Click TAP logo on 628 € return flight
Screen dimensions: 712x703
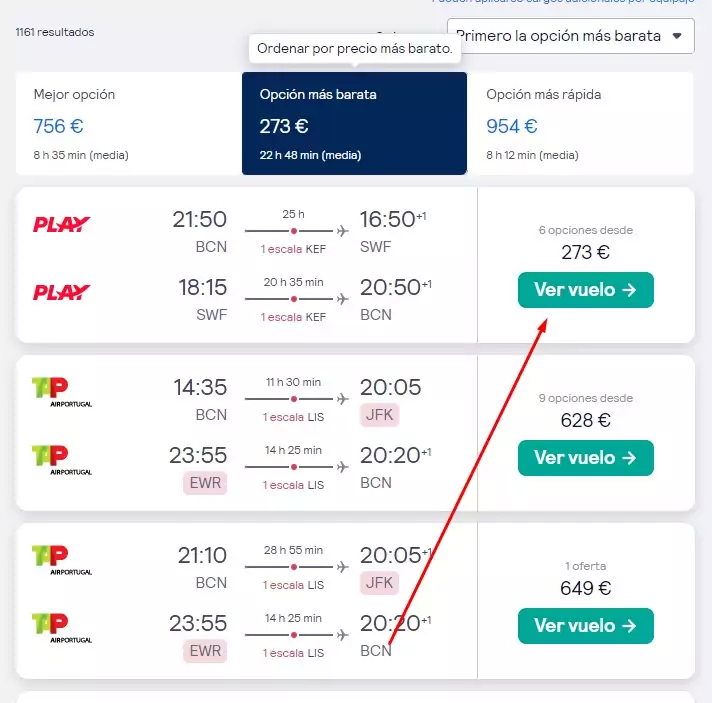coord(62,460)
